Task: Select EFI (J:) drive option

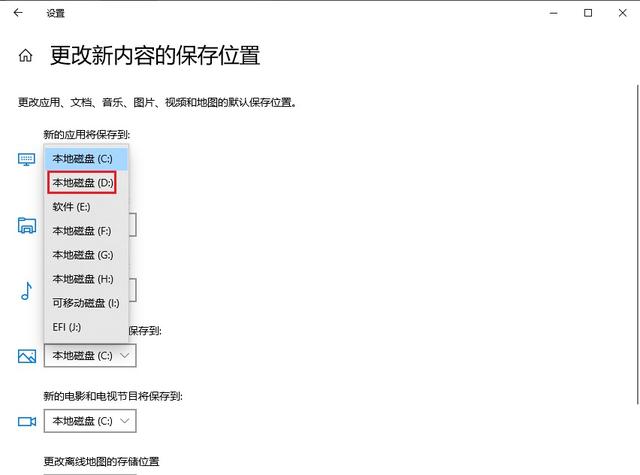Action: [87, 327]
